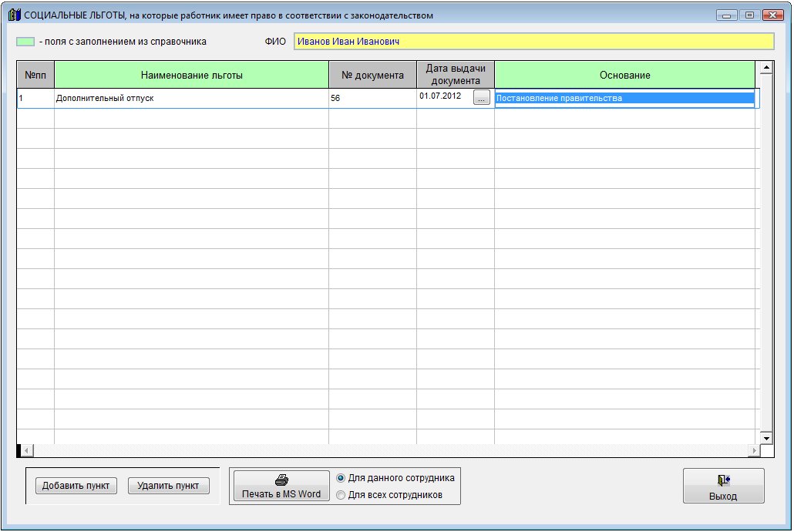Click Наименование льготы column header

tap(191, 75)
